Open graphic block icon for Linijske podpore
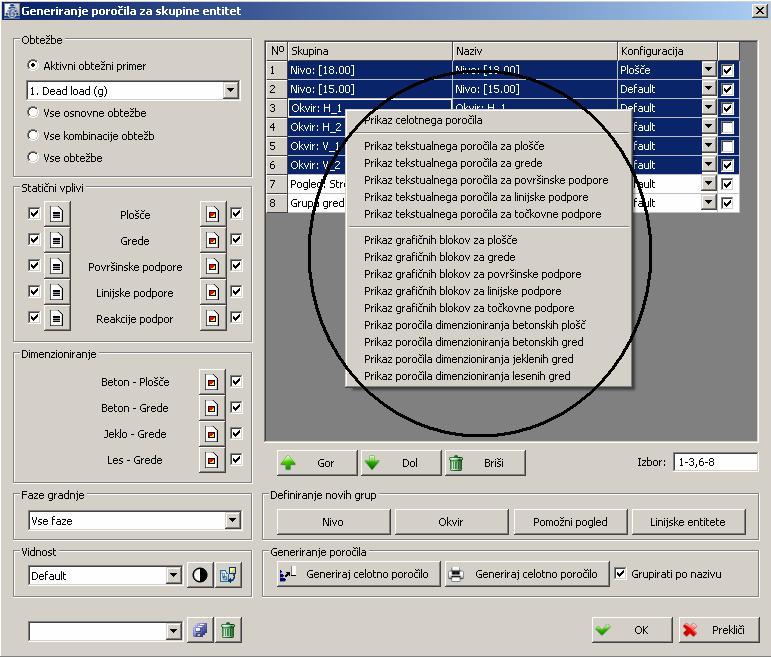Viewport: 771px width, 657px height. (x=212, y=293)
